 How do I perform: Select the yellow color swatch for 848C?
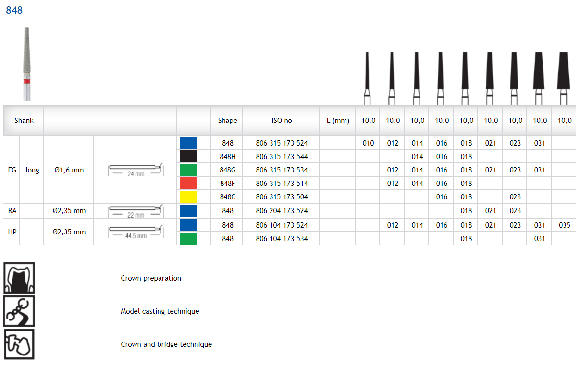[x=188, y=197]
